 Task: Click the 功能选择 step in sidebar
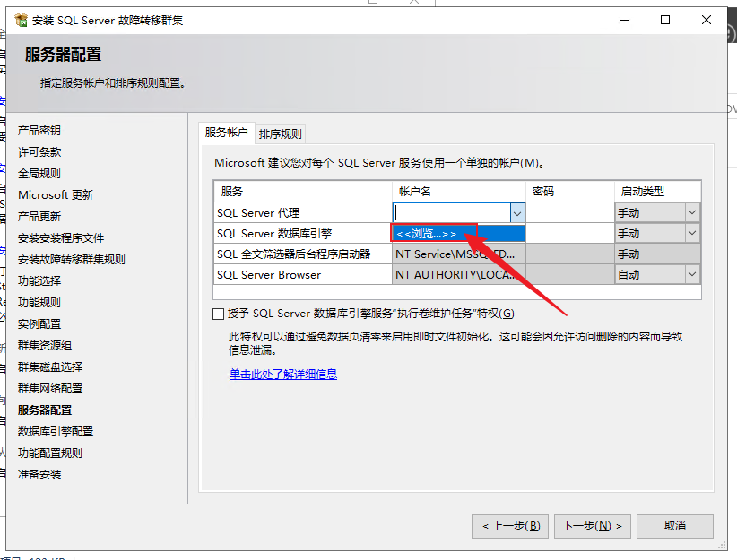point(39,281)
